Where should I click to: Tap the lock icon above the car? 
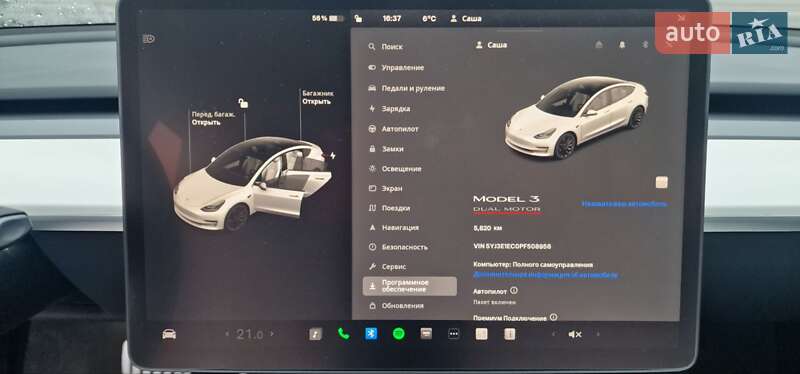pyautogui.click(x=243, y=103)
